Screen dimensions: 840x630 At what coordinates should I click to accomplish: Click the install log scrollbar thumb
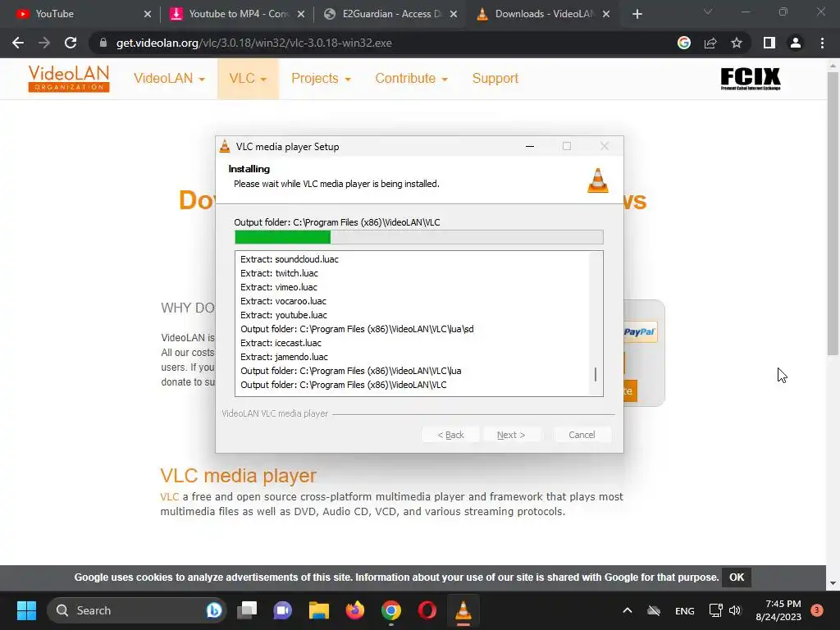click(596, 374)
